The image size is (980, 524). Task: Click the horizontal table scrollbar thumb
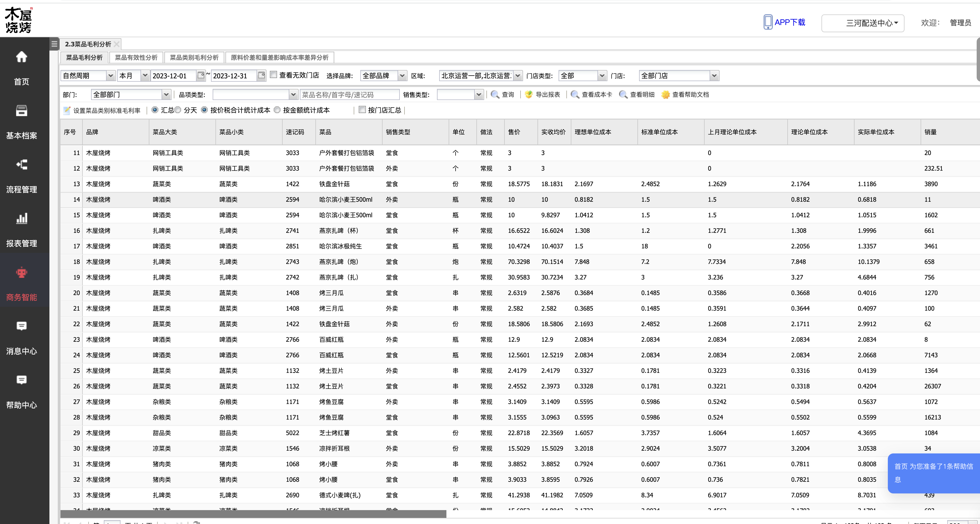click(253, 514)
